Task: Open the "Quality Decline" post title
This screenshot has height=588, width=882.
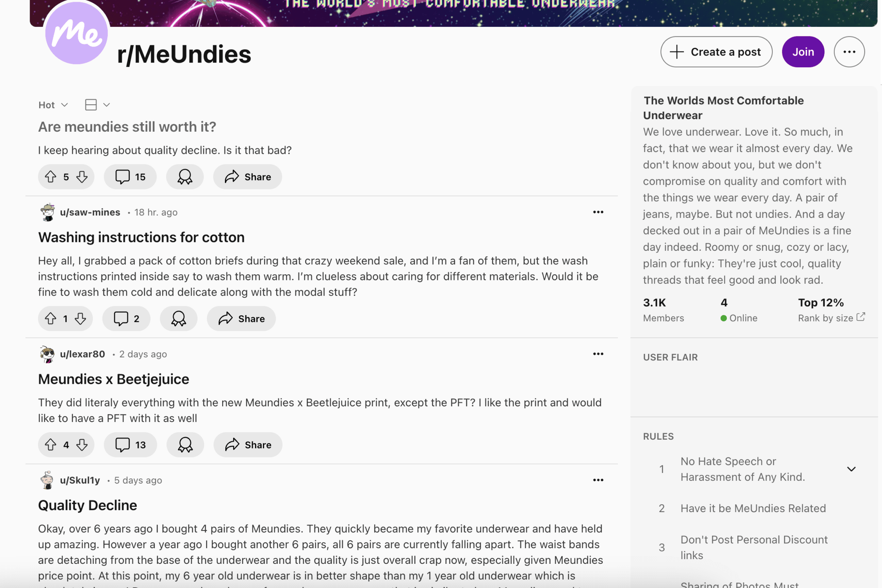Action: [x=87, y=506]
